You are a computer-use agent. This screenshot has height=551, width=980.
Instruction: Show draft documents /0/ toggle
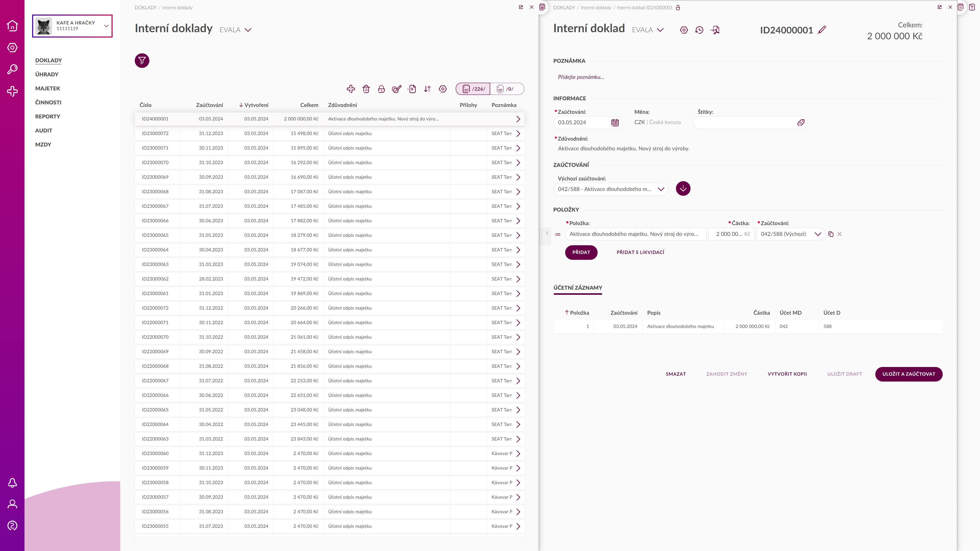[507, 89]
